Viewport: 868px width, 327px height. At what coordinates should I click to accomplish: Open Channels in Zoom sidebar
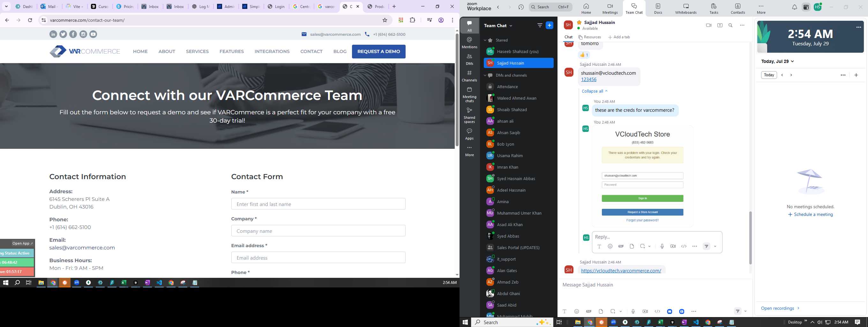(469, 76)
